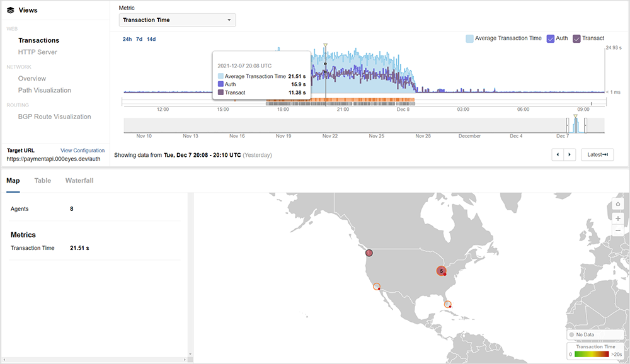The height and width of the screenshot is (364, 630).
Task: Select the agent cluster marked 5
Action: 442,271
